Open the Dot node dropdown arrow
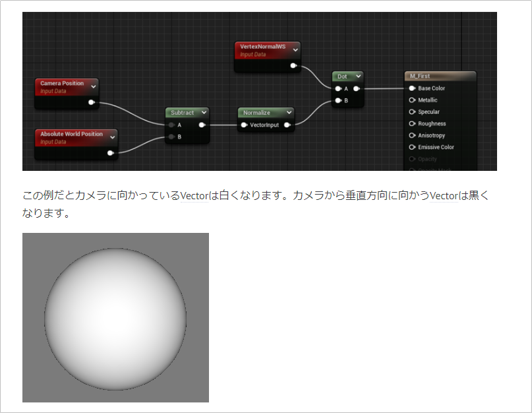The height and width of the screenshot is (413, 532). click(357, 77)
